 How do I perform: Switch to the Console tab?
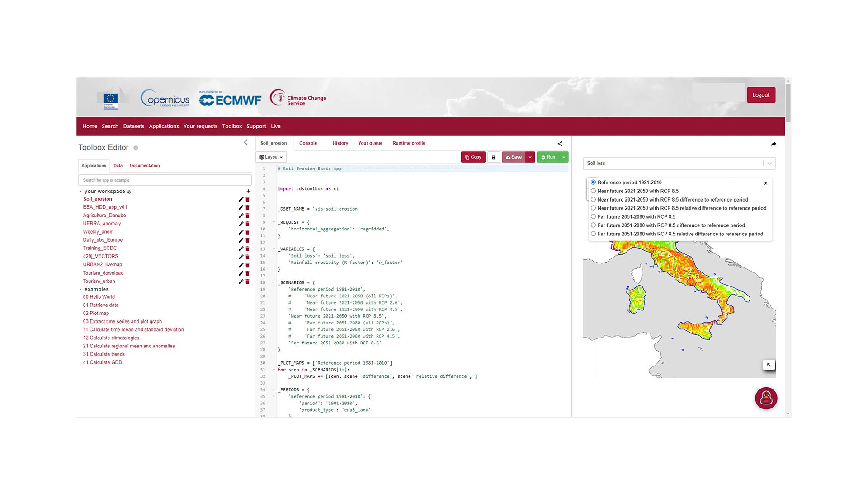[308, 143]
